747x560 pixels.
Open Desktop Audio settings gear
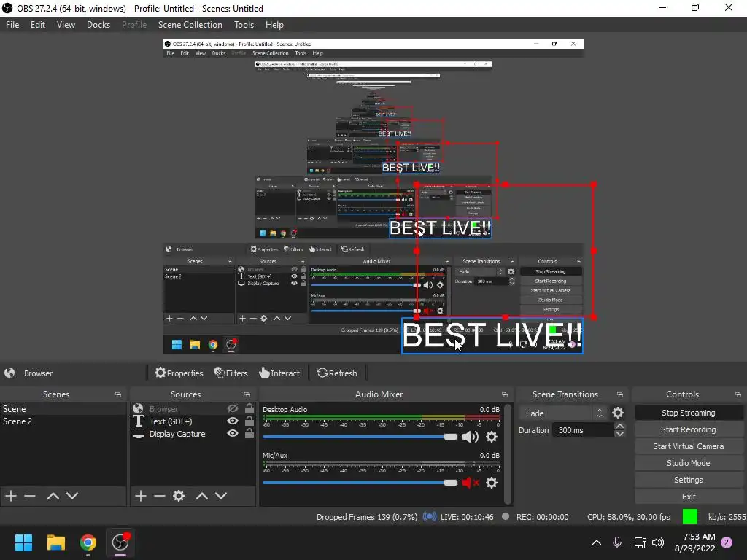pyautogui.click(x=492, y=437)
